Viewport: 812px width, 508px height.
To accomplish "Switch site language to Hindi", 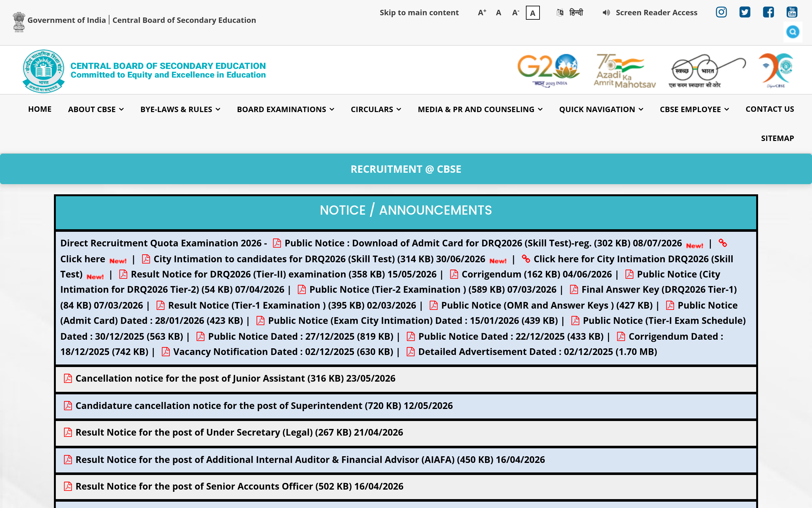I will [x=576, y=12].
